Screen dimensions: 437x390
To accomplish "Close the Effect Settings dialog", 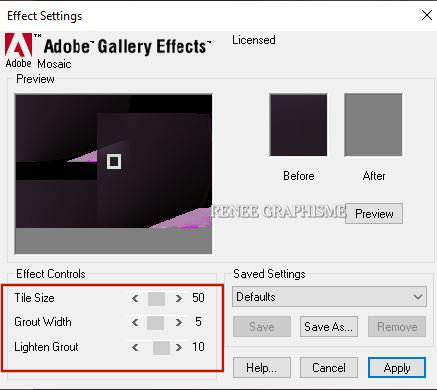I will coord(427,15).
